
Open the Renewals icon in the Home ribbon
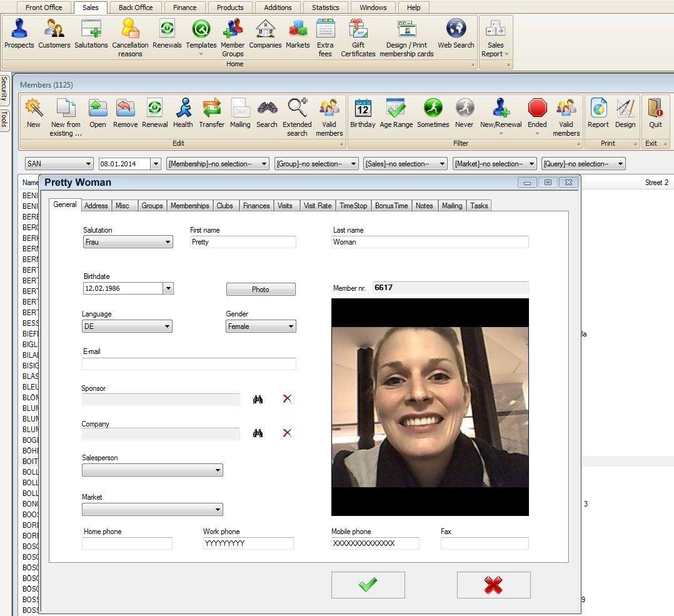click(x=167, y=34)
